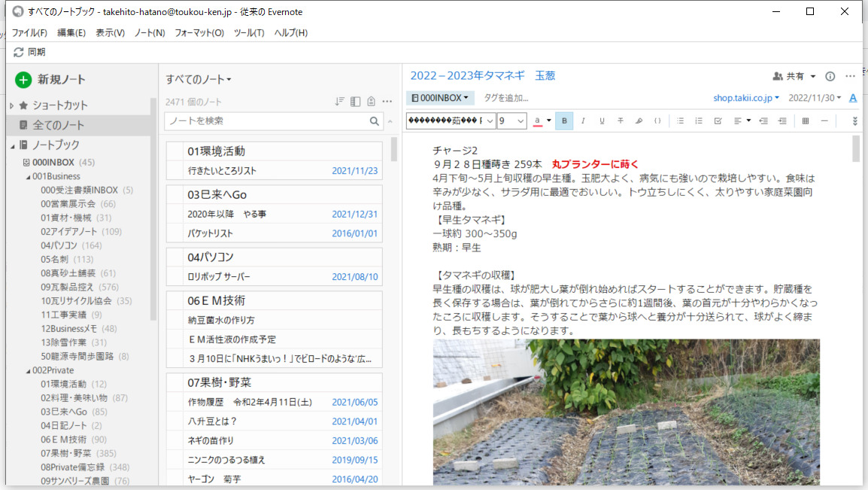Click the 共有 share button

click(794, 76)
